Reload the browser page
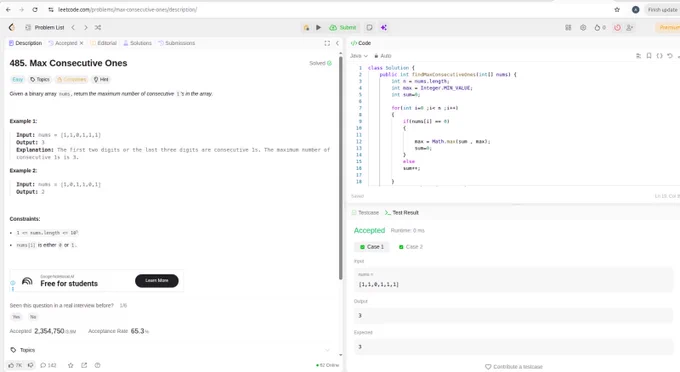The height and width of the screenshot is (372, 680). click(35, 10)
